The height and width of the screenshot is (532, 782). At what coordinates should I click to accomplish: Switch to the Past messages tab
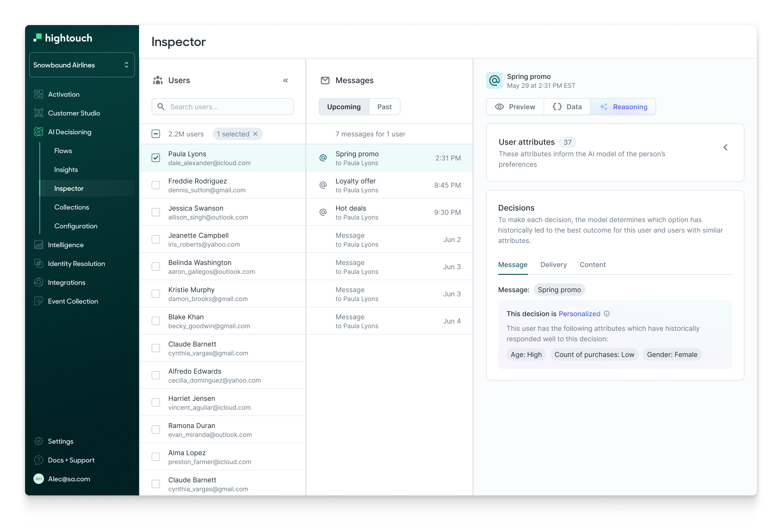pos(385,107)
